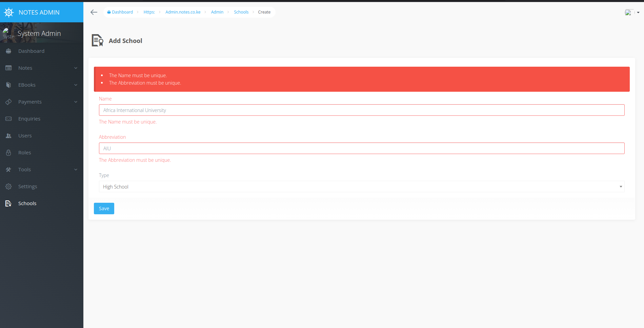
Task: Click the Add School document icon
Action: coord(97,40)
